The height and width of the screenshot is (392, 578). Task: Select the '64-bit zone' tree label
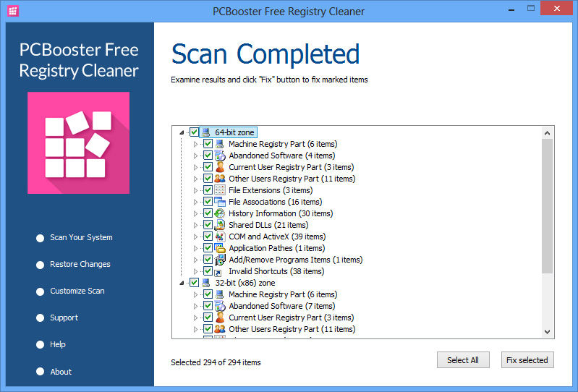(x=234, y=132)
